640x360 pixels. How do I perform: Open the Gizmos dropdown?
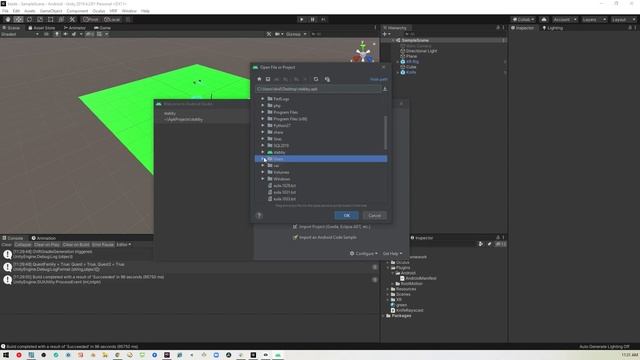[x=296, y=34]
